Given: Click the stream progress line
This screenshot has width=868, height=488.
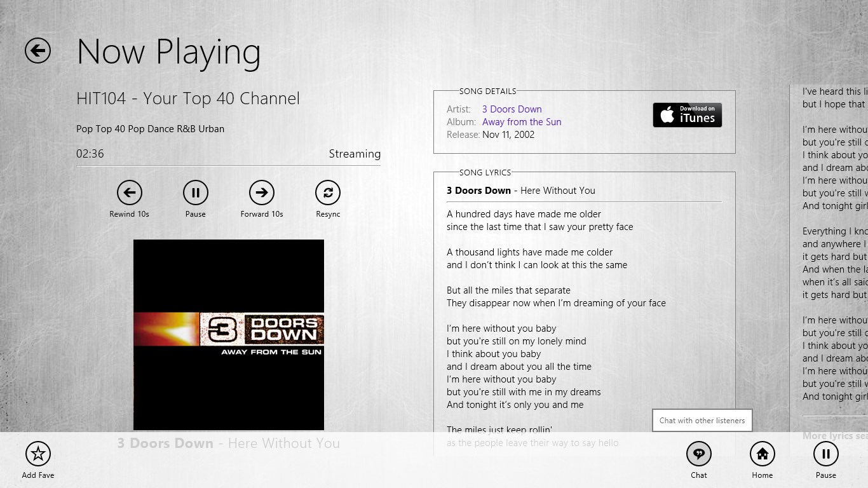Looking at the screenshot, I should coord(228,166).
